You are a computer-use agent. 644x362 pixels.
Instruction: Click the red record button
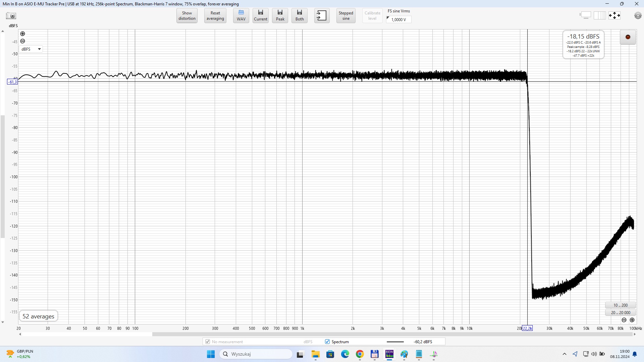click(x=628, y=37)
